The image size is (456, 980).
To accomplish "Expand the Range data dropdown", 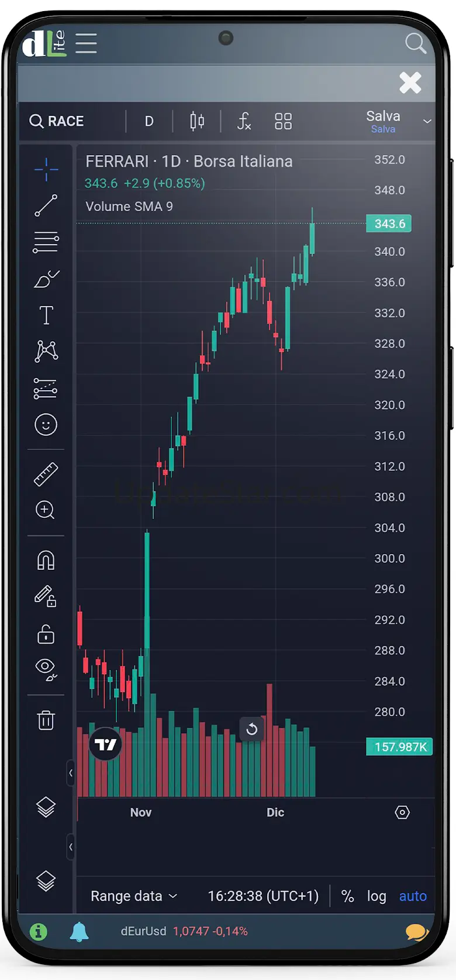I will coord(134,896).
